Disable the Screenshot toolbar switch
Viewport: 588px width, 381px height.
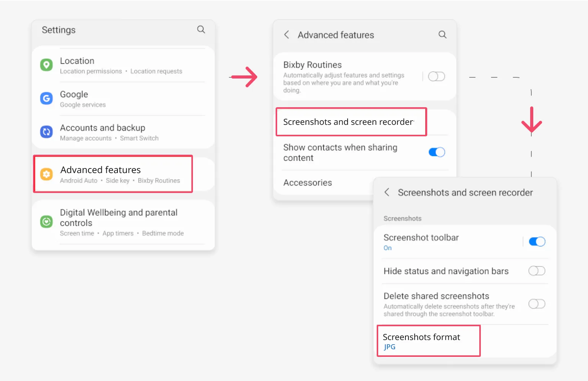click(x=537, y=242)
